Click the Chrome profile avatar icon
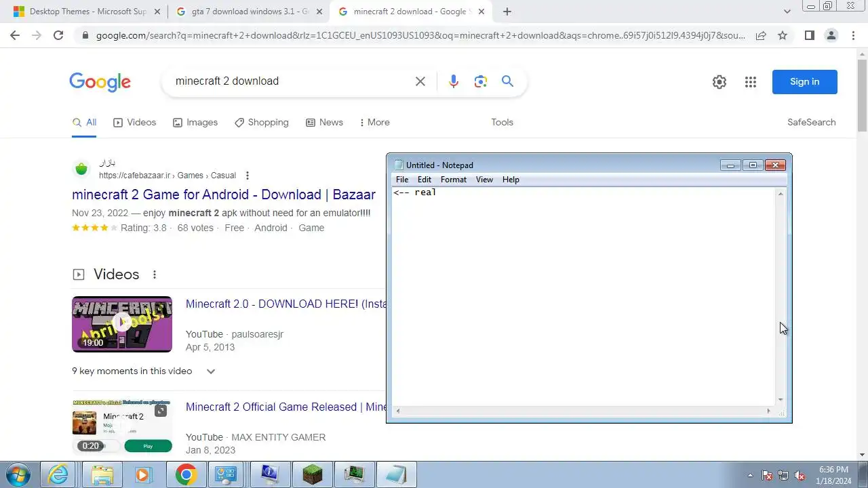Image resolution: width=868 pixels, height=488 pixels. [831, 35]
